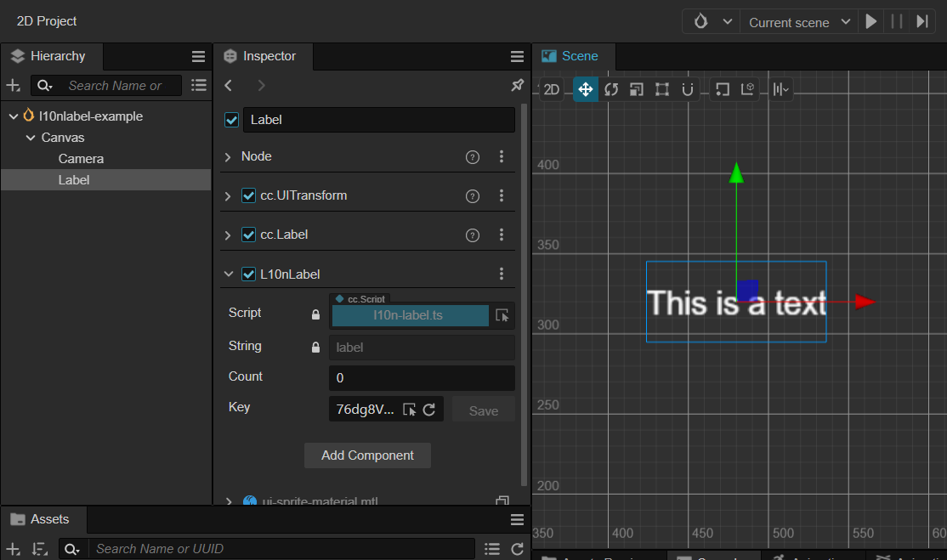947x560 pixels.
Task: Toggle the snap magnet tool
Action: coord(688,90)
